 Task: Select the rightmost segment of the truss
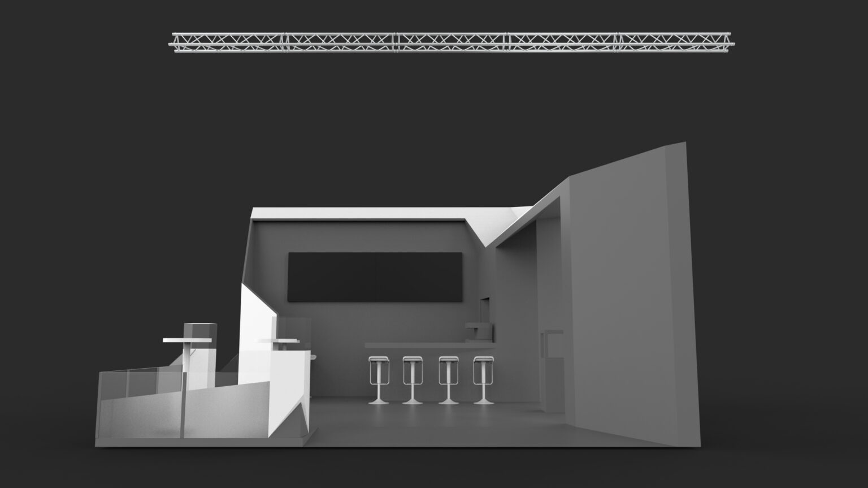pos(677,42)
